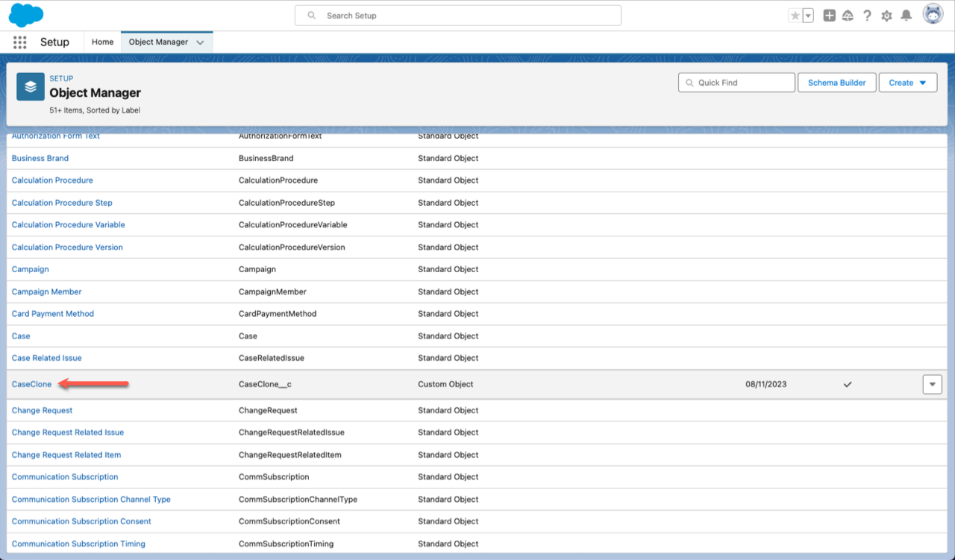This screenshot has width=955, height=560.
Task: Click the Object Manager layers icon
Action: click(x=31, y=86)
